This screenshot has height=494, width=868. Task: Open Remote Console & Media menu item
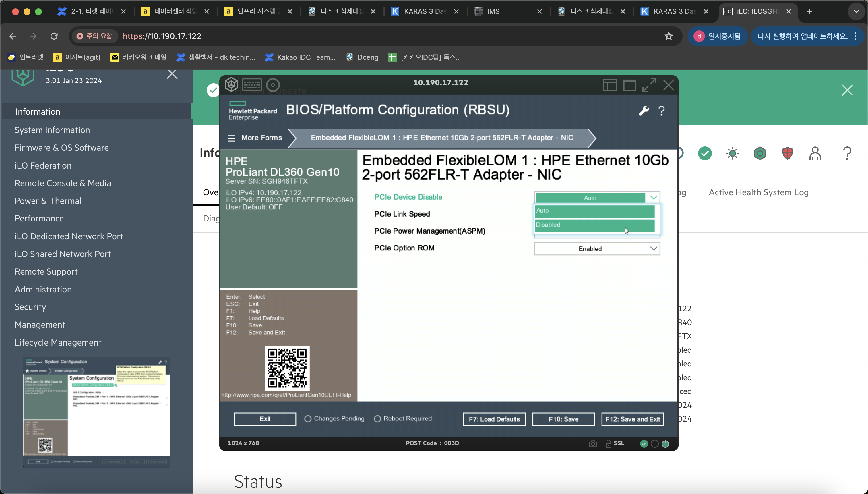click(63, 183)
